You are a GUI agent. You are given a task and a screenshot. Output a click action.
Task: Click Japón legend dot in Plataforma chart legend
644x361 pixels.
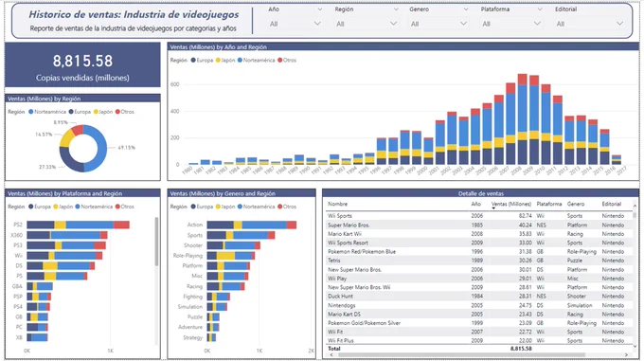click(56, 207)
